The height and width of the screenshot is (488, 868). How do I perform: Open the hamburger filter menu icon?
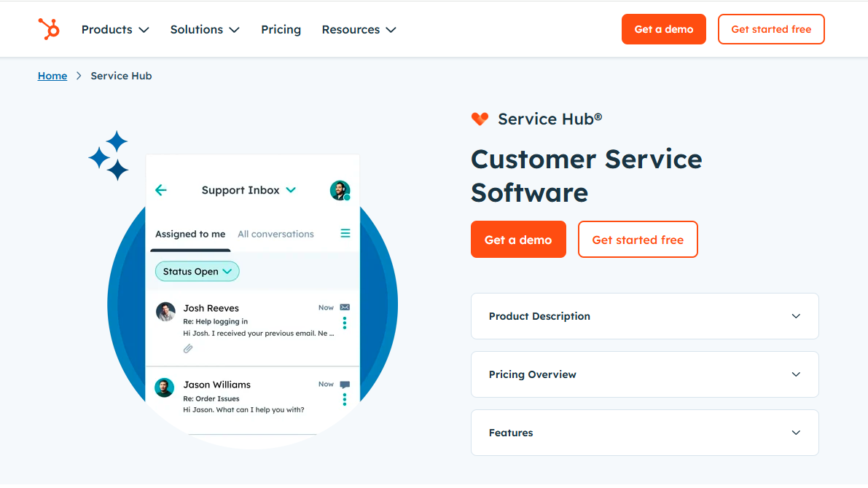tap(345, 233)
